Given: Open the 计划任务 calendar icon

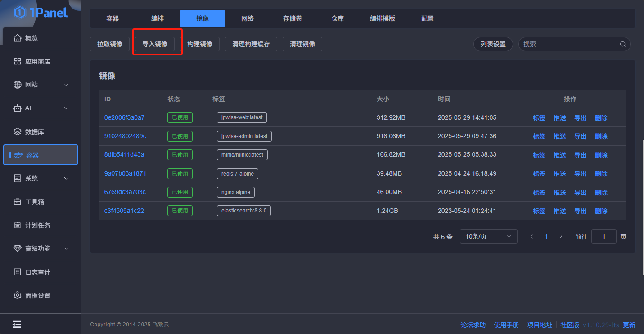Looking at the screenshot, I should 18,226.
